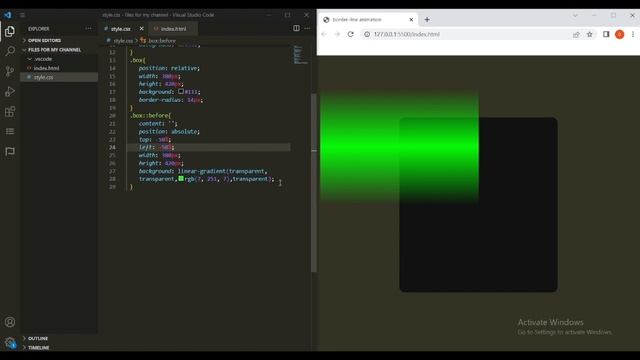Open Explorer panel more actions ellipsis
The height and width of the screenshot is (360, 640).
pos(89,29)
